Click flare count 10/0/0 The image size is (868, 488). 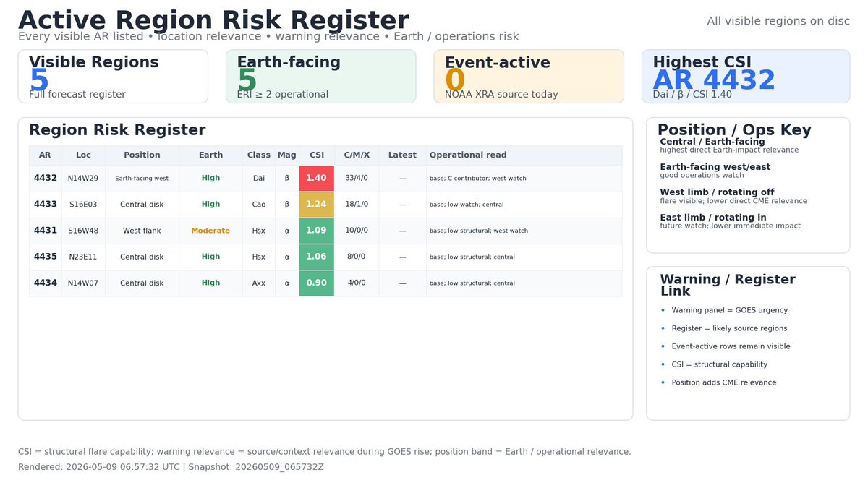click(357, 231)
